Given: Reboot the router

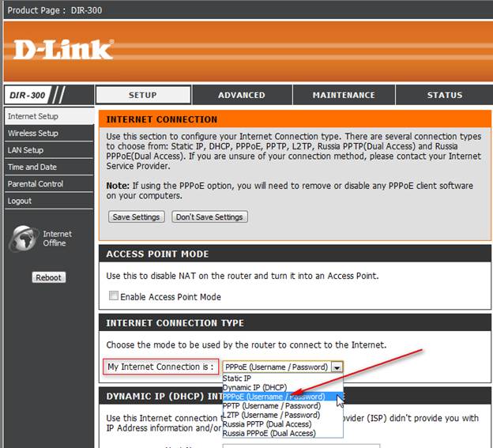Looking at the screenshot, I should click(49, 277).
